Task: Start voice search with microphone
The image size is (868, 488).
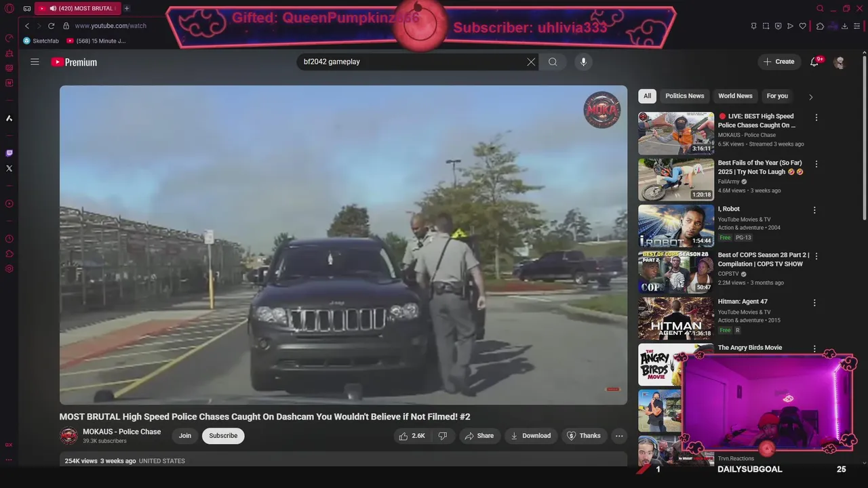Action: pyautogui.click(x=583, y=62)
